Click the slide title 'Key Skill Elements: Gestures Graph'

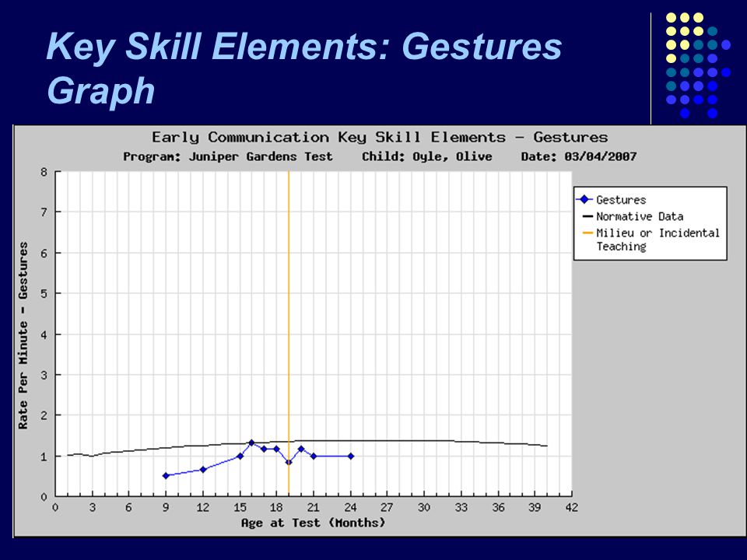[x=304, y=68]
